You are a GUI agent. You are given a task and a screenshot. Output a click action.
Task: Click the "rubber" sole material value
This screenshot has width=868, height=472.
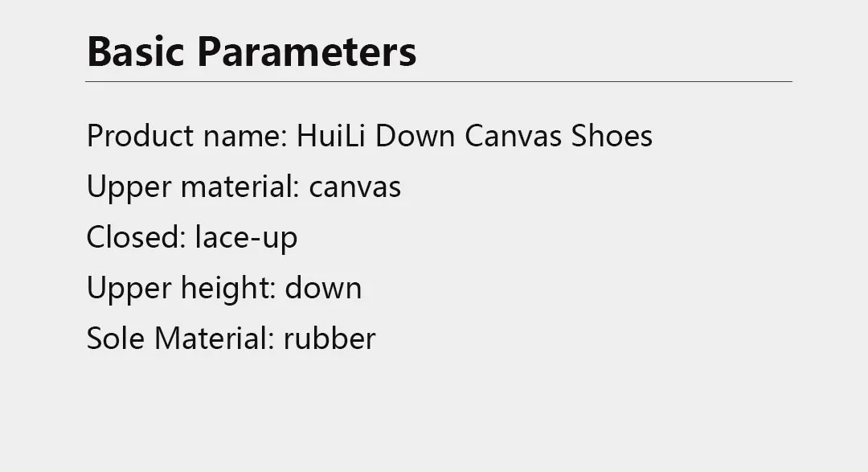330,339
